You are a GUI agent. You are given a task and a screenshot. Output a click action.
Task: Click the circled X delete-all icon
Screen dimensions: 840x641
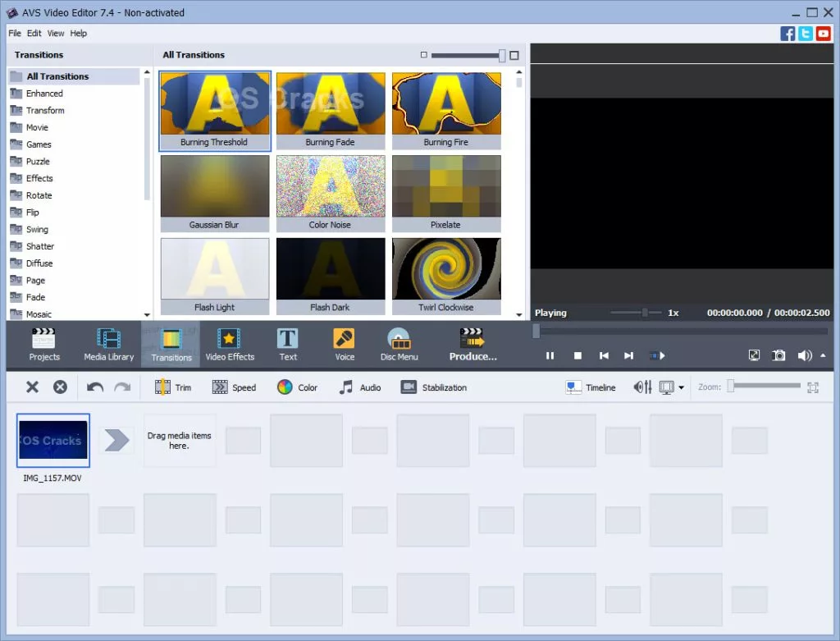[x=60, y=387]
